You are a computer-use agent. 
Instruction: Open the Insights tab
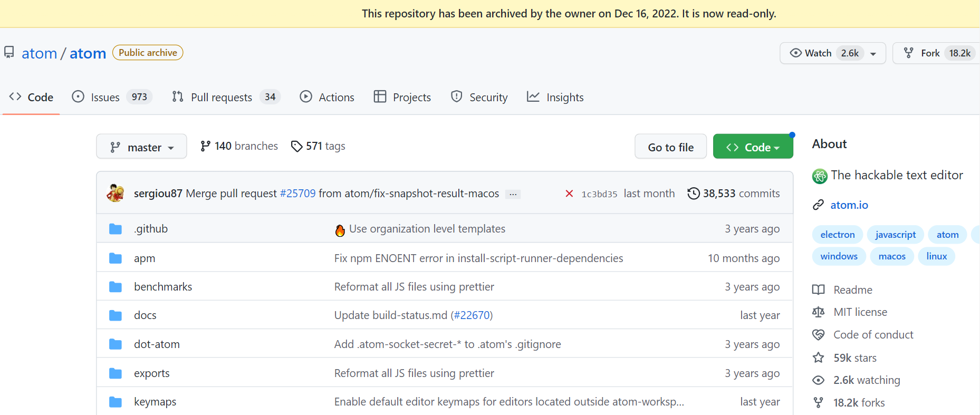click(x=555, y=97)
